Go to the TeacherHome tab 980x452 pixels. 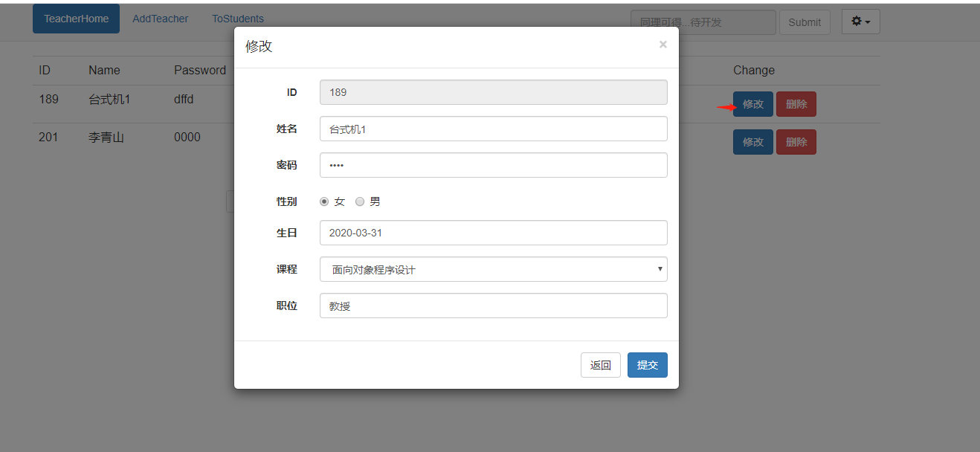click(x=76, y=19)
